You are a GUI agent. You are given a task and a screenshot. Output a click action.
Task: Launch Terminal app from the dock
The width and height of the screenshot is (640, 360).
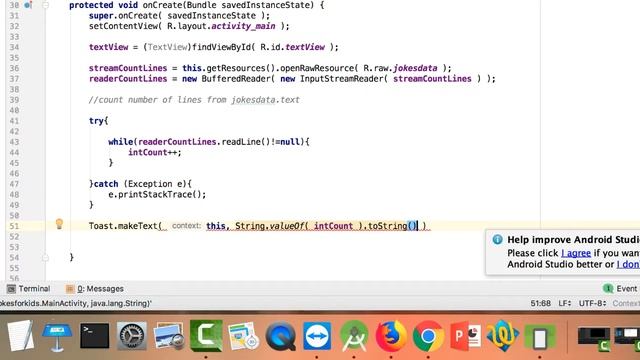[94, 336]
